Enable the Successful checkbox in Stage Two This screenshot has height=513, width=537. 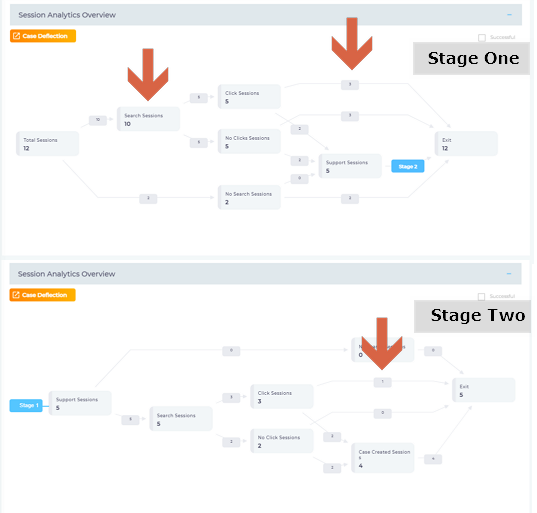point(481,296)
